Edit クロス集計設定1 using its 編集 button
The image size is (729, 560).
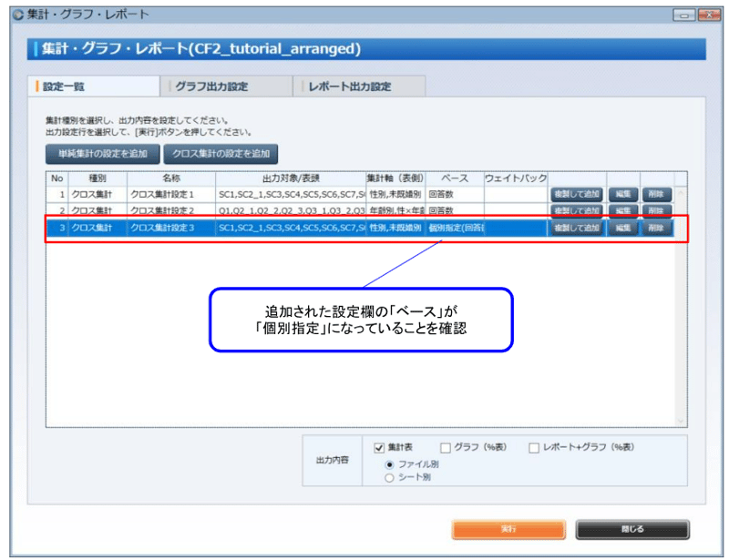pos(624,194)
